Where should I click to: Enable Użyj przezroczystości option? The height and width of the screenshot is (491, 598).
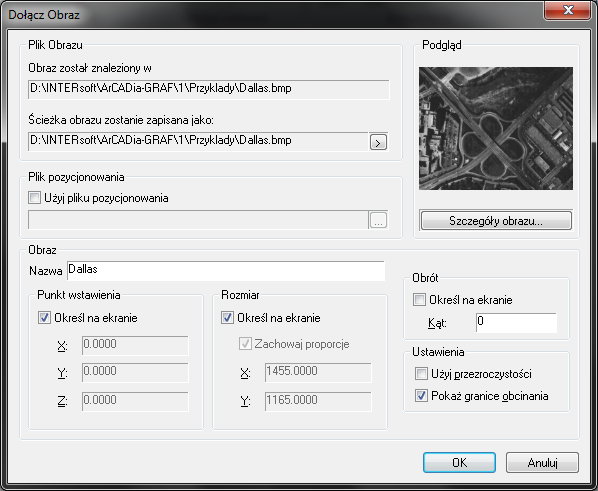[421, 373]
